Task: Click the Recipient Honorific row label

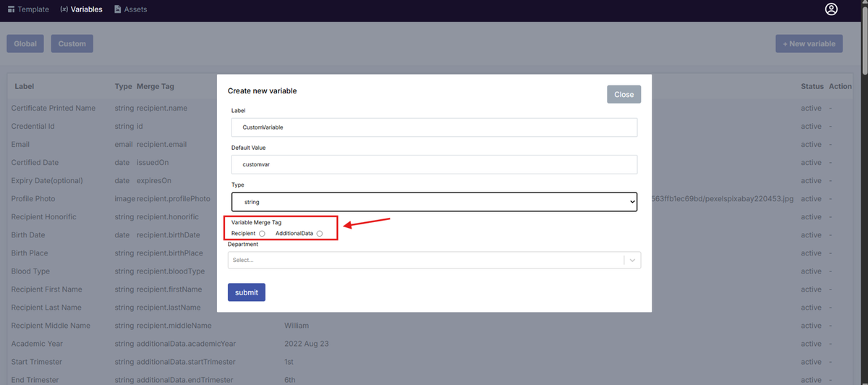Action: (x=43, y=216)
